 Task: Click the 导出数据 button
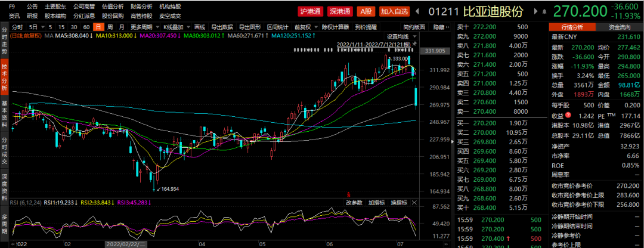click(222, 27)
